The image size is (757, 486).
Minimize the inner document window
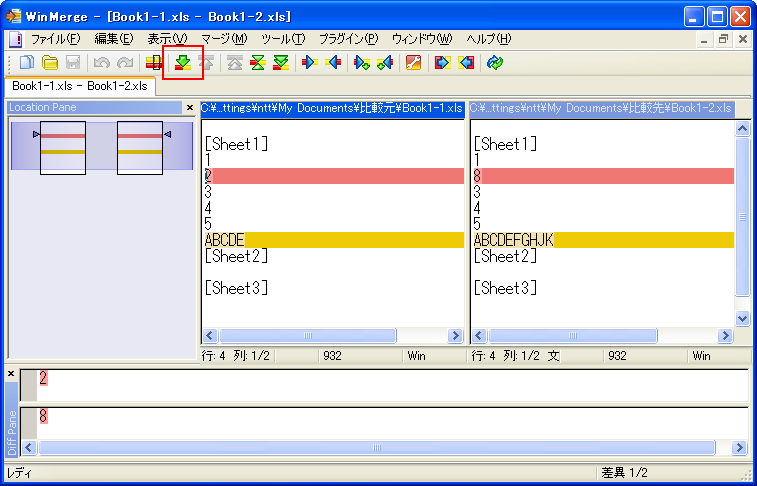(x=704, y=39)
